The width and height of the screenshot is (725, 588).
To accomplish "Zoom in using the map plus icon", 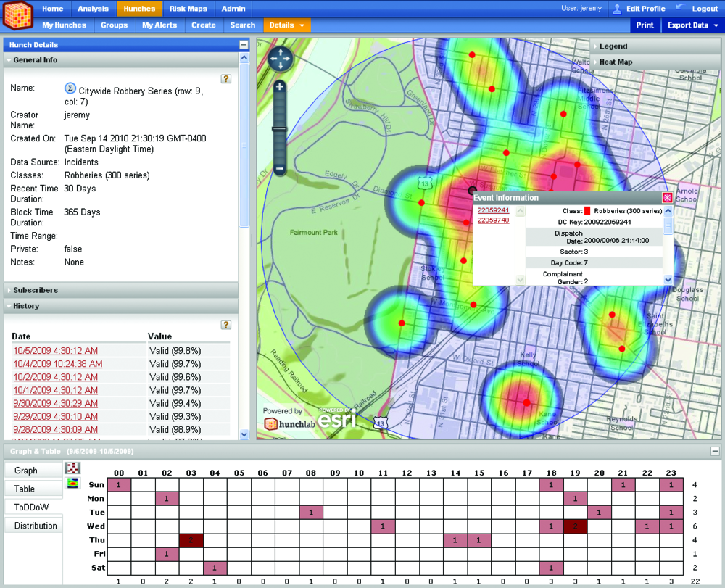I will click(x=279, y=86).
